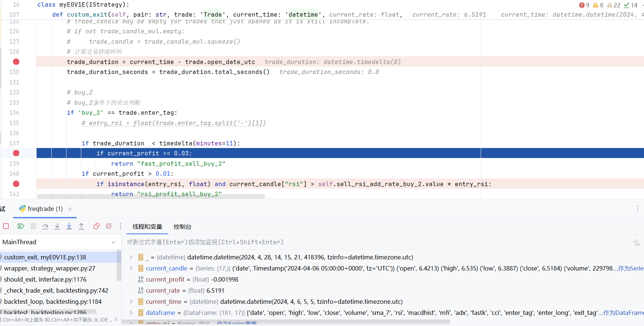Select the current_rate variable row
Viewport: 644px width, 326px height.
(x=383, y=290)
